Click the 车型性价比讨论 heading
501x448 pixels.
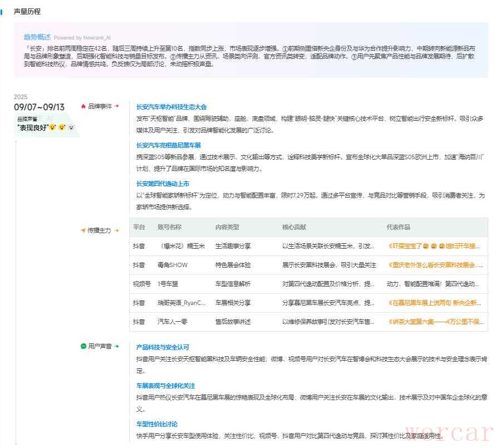157,424
